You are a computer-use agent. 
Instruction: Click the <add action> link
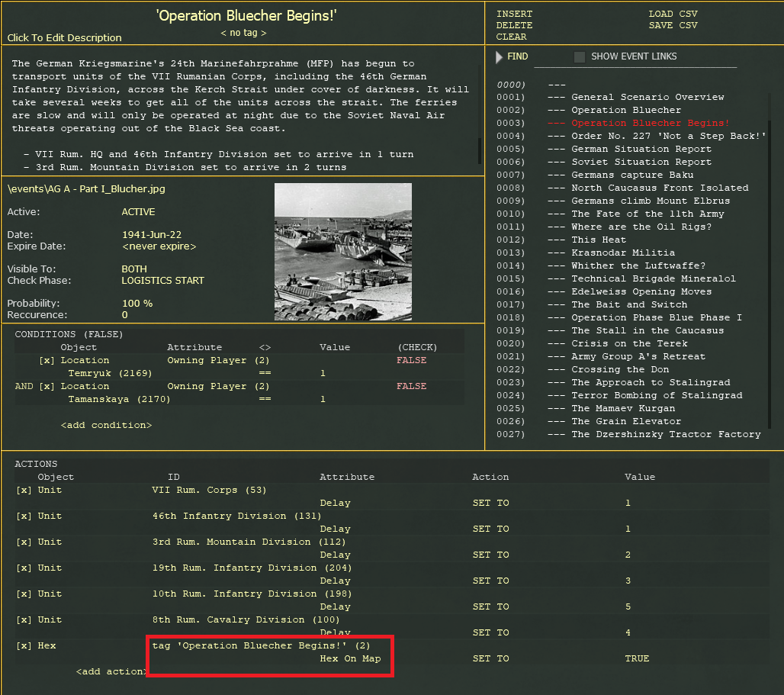111,672
